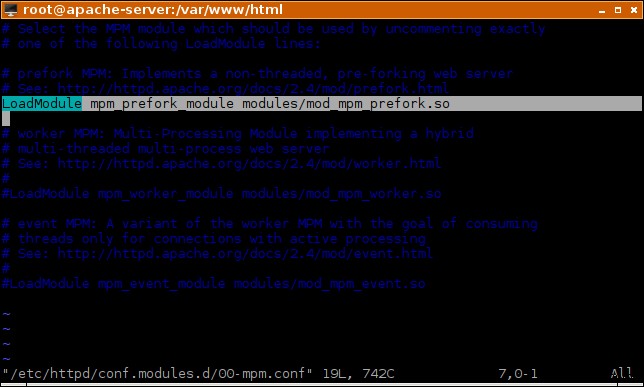Screen dimensions: 644x387
Task: Close the apache-server terminal window
Action: [x=634, y=10]
